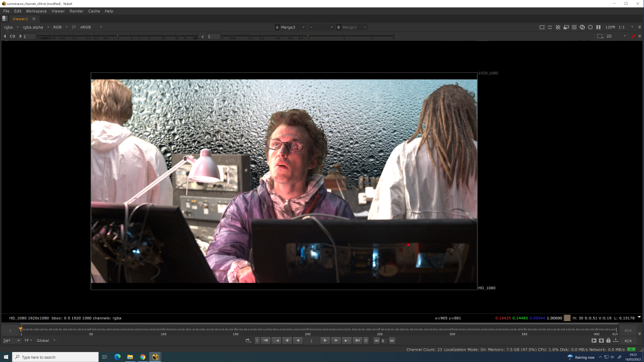The width and height of the screenshot is (644, 362).
Task: Click the timeline playhead marker at frame 1
Action: click(21, 328)
